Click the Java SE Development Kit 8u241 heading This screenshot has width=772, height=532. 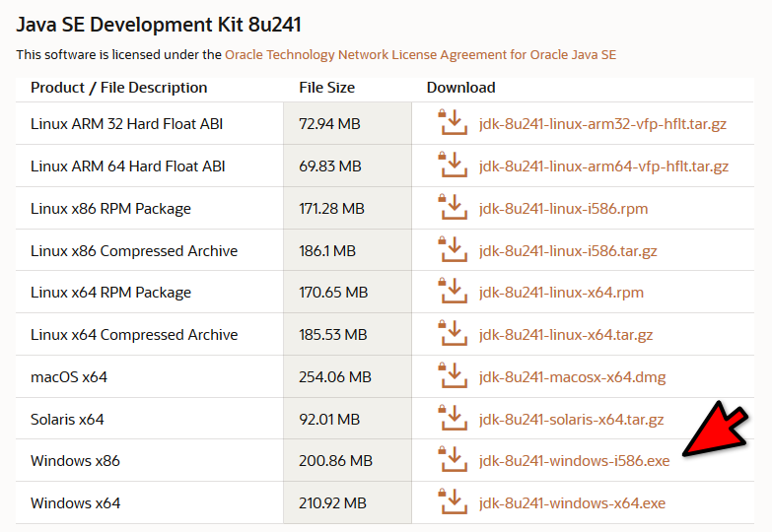(159, 25)
